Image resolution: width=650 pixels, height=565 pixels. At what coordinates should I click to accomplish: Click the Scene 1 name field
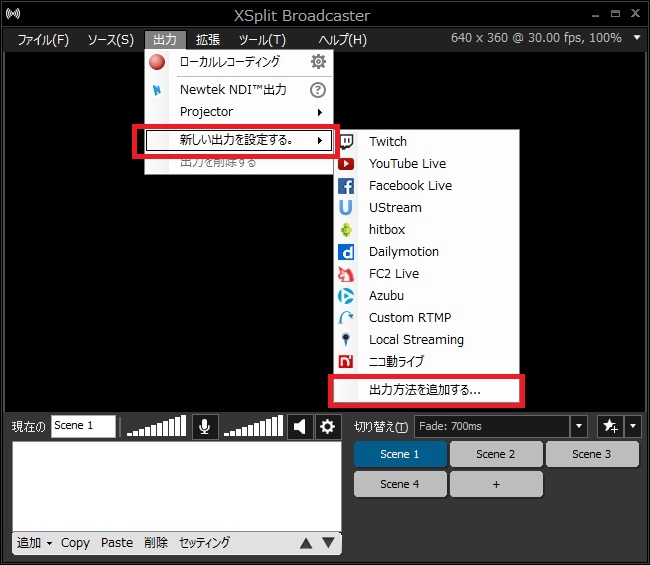[x=83, y=426]
